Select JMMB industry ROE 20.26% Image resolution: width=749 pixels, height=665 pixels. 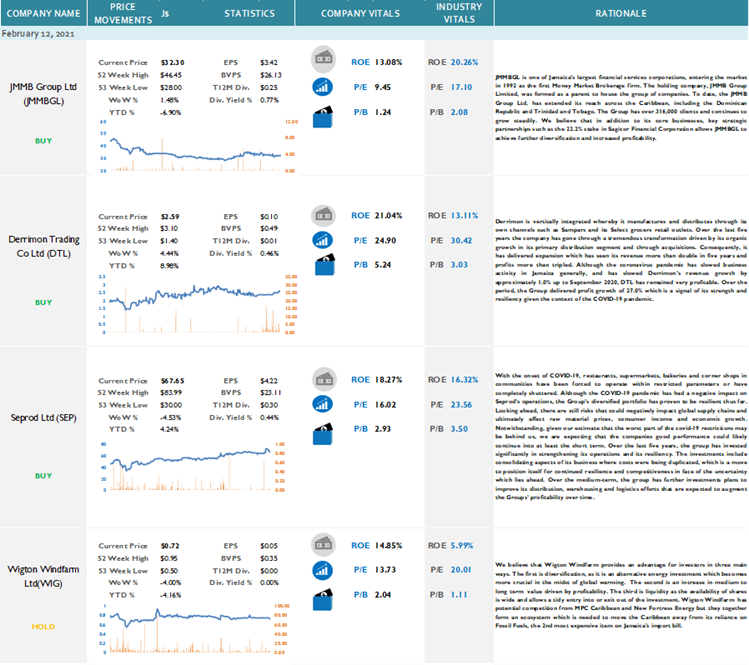pos(464,62)
